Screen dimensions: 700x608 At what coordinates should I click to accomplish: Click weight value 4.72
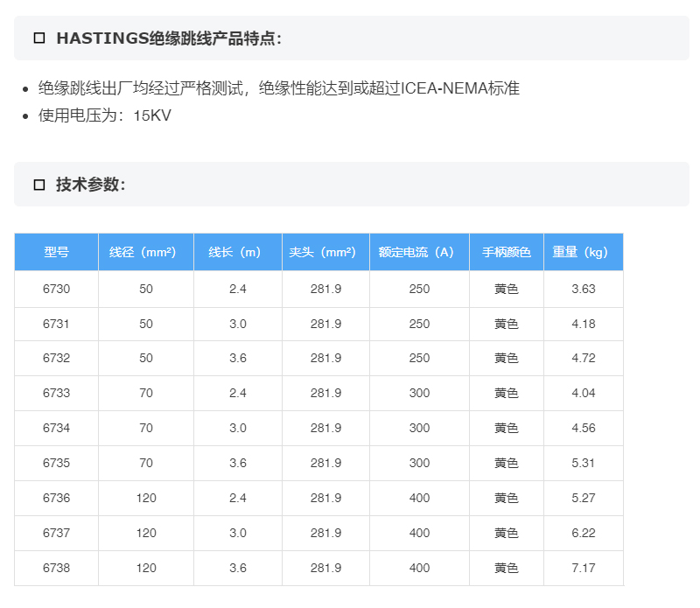(x=584, y=358)
